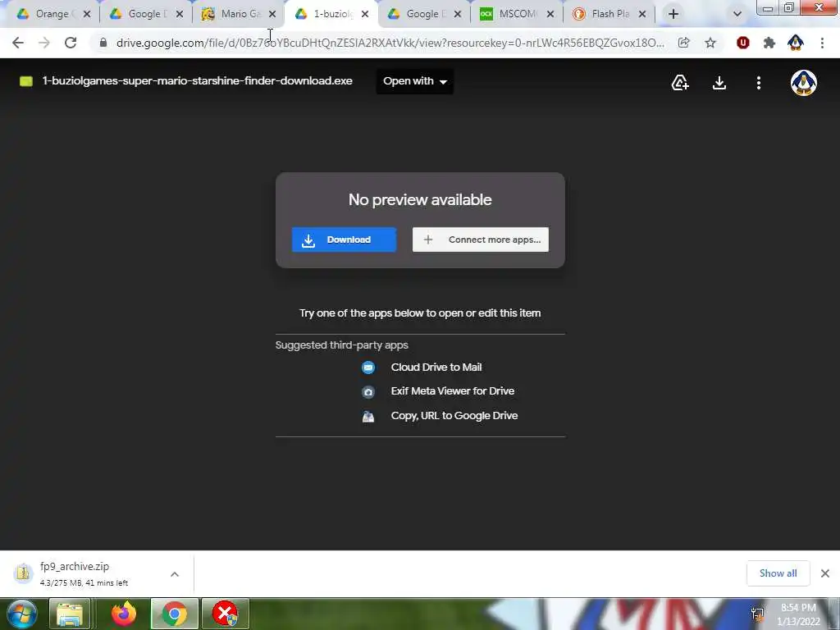Image resolution: width=840 pixels, height=630 pixels.
Task: Expand the fp9_archive.zip download options chevron
Action: click(x=175, y=574)
